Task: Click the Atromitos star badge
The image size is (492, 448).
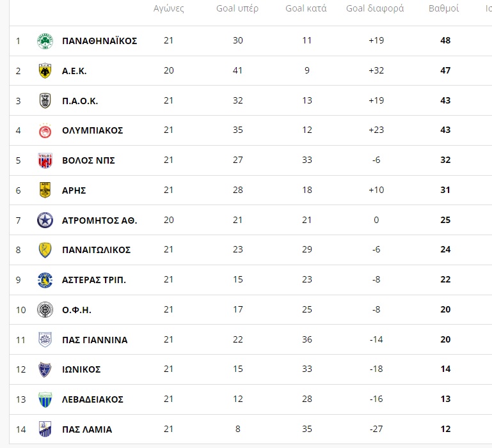Action: click(x=45, y=220)
